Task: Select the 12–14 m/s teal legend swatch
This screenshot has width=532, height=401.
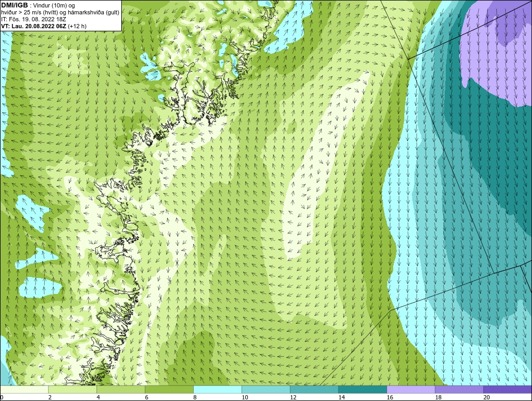Action: [314, 389]
